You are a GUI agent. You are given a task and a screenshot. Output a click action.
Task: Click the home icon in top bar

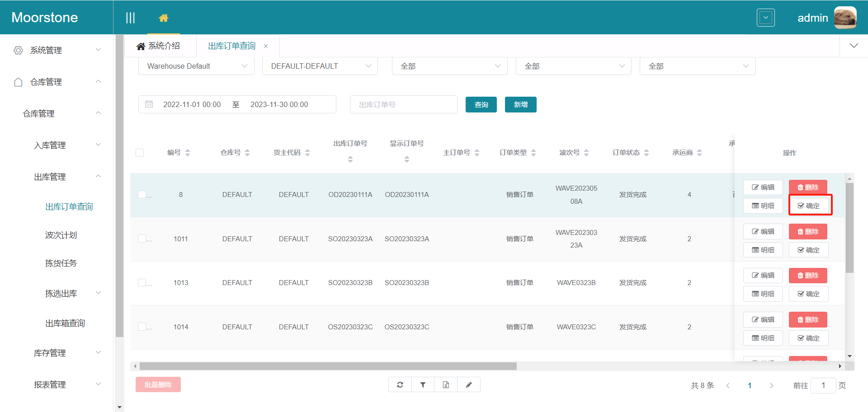163,18
